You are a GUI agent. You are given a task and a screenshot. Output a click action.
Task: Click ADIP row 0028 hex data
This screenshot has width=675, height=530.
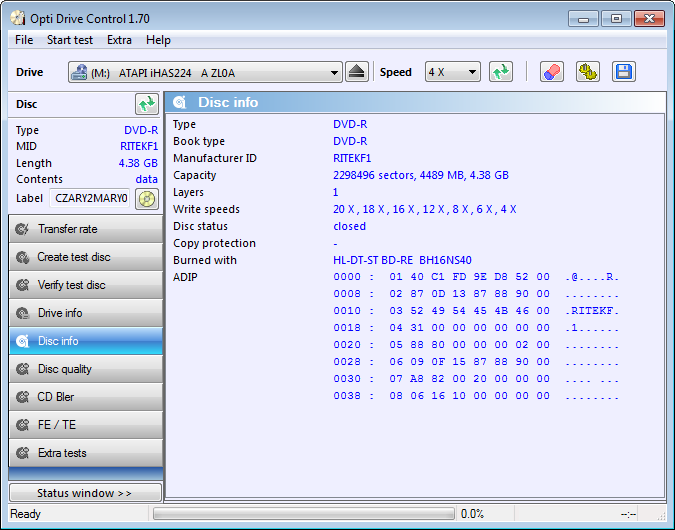pyautogui.click(x=470, y=362)
